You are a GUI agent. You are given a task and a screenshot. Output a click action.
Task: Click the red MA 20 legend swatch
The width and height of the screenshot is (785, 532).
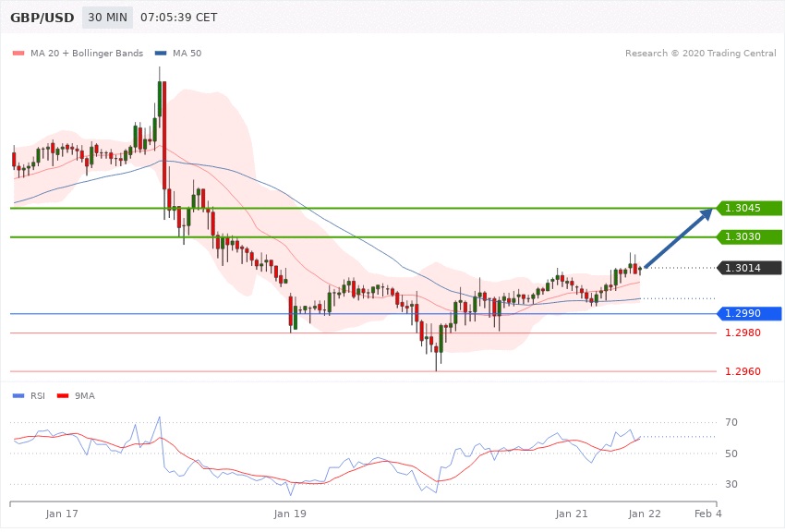tap(18, 54)
